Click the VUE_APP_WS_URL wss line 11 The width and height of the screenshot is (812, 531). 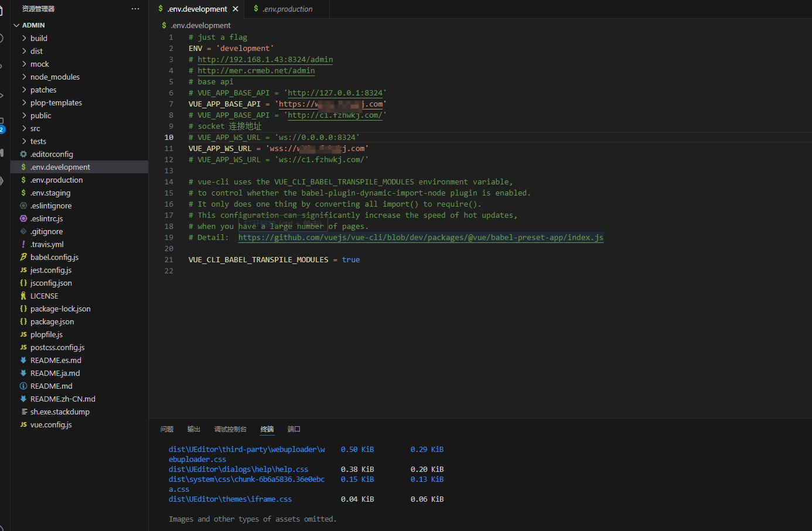[x=278, y=148]
